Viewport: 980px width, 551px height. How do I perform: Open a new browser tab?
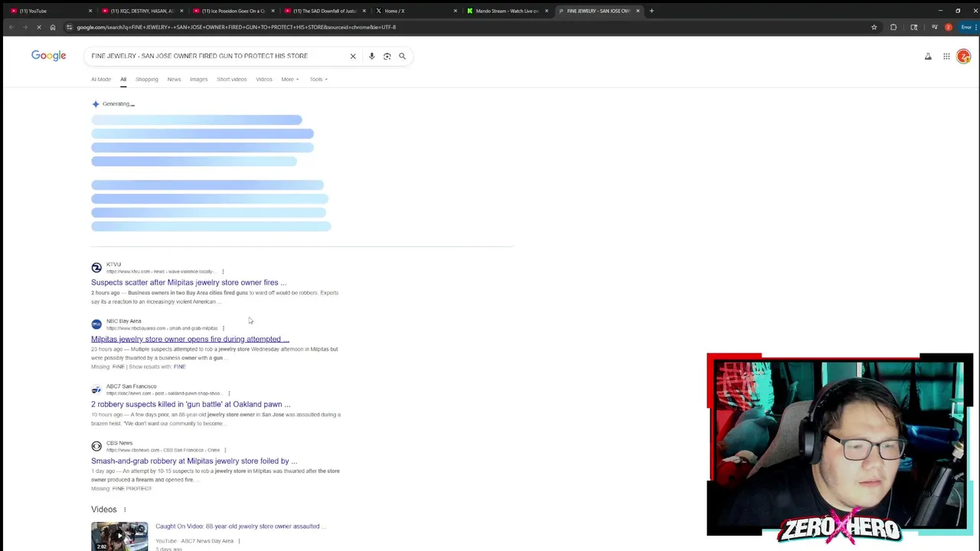point(652,11)
